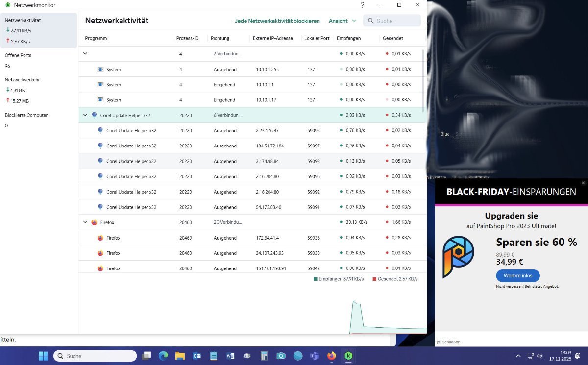Screen dimensions: 588x365
Task: Open Outlook from the taskbar
Action: pyautogui.click(x=197, y=356)
